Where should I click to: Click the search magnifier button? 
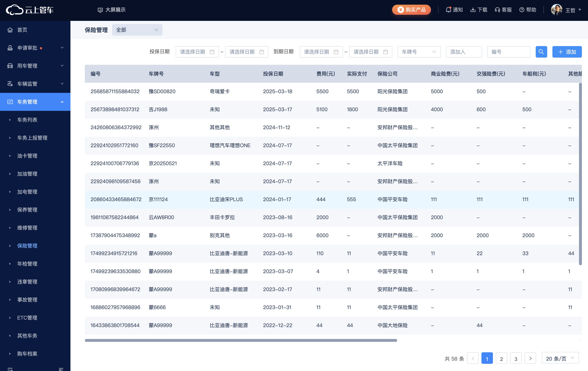pyautogui.click(x=541, y=52)
